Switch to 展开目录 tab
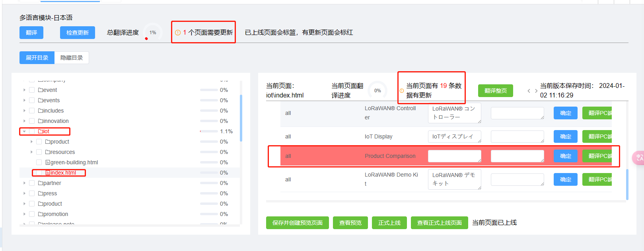 pyautogui.click(x=37, y=58)
